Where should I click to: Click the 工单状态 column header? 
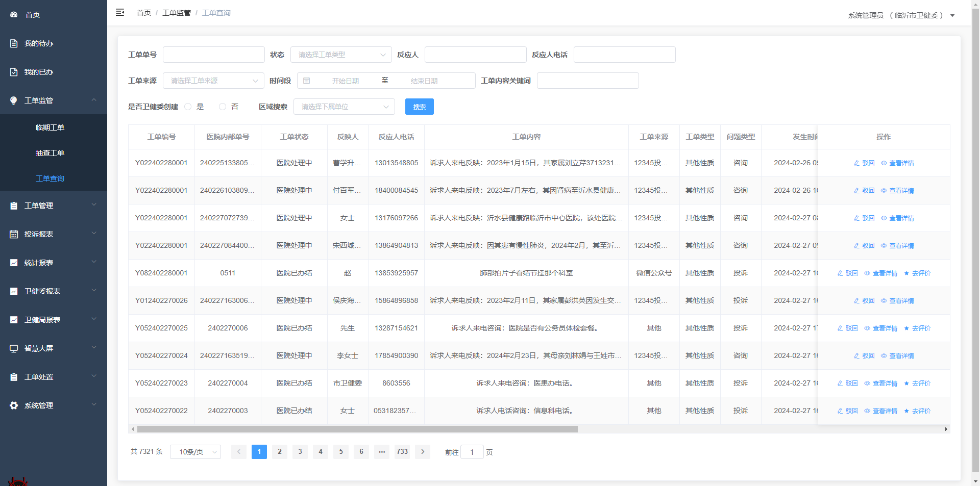[295, 137]
